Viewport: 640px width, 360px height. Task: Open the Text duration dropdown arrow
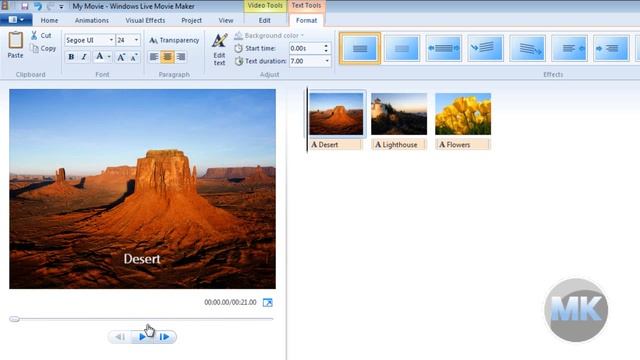(x=327, y=61)
